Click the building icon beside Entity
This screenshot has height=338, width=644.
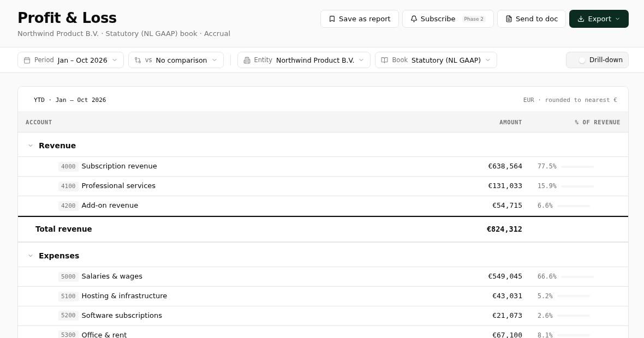coord(247,61)
